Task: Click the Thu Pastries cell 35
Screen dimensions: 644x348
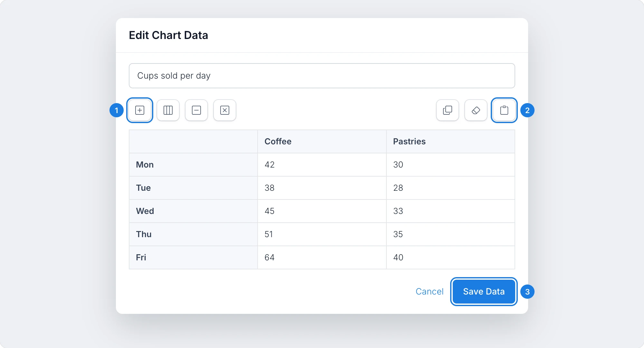Action: (450, 234)
